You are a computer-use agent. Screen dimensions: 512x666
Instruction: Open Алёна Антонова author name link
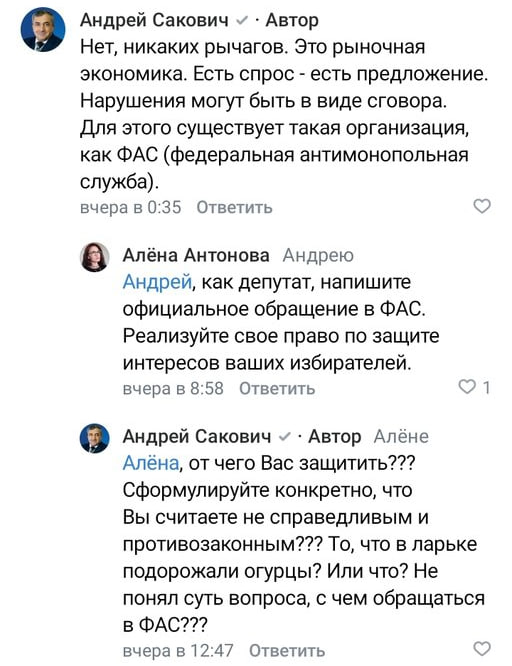[x=196, y=255]
